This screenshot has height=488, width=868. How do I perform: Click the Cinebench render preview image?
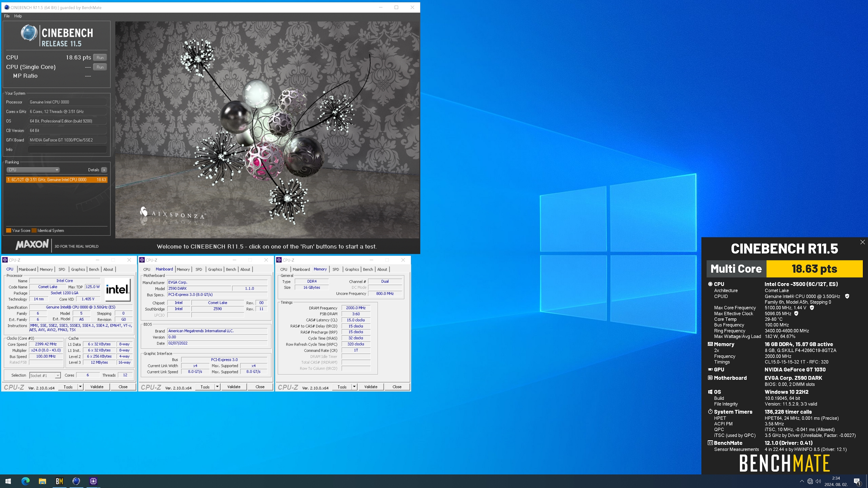[x=268, y=130]
